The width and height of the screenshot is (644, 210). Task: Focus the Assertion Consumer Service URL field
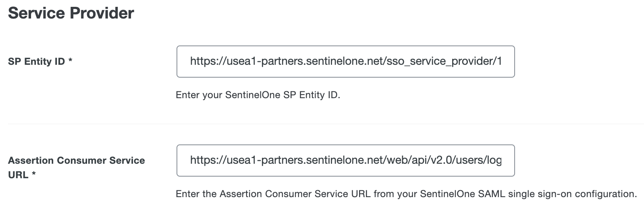click(x=345, y=161)
